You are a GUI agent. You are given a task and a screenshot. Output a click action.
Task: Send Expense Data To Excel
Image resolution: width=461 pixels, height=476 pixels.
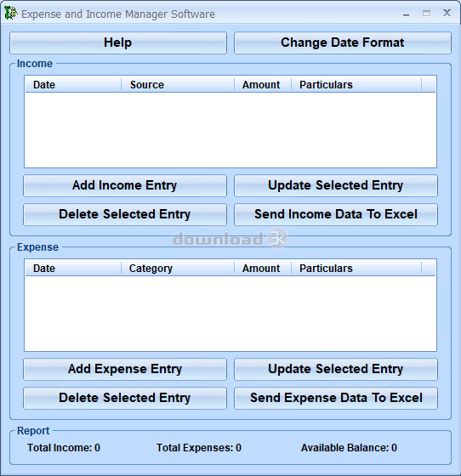336,398
